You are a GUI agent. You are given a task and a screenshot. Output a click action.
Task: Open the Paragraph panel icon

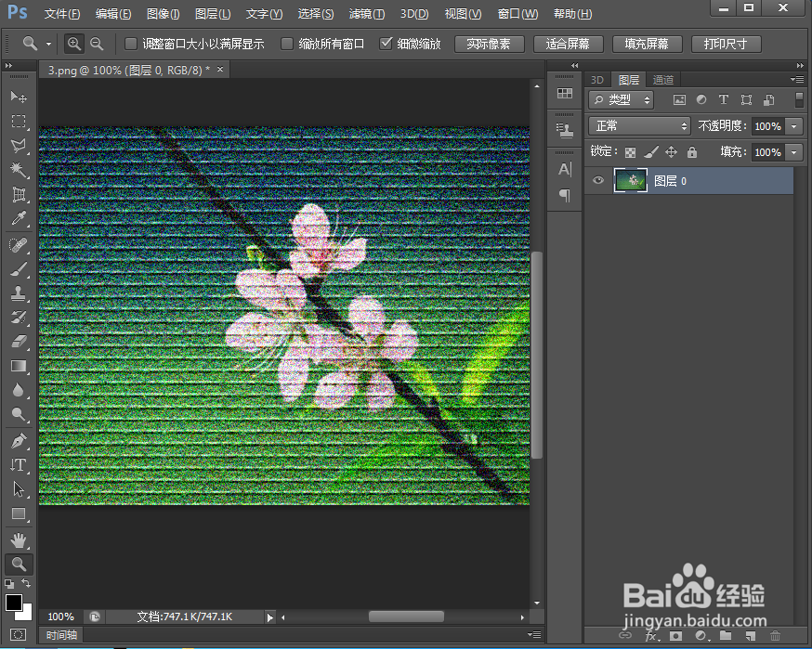coord(565,195)
